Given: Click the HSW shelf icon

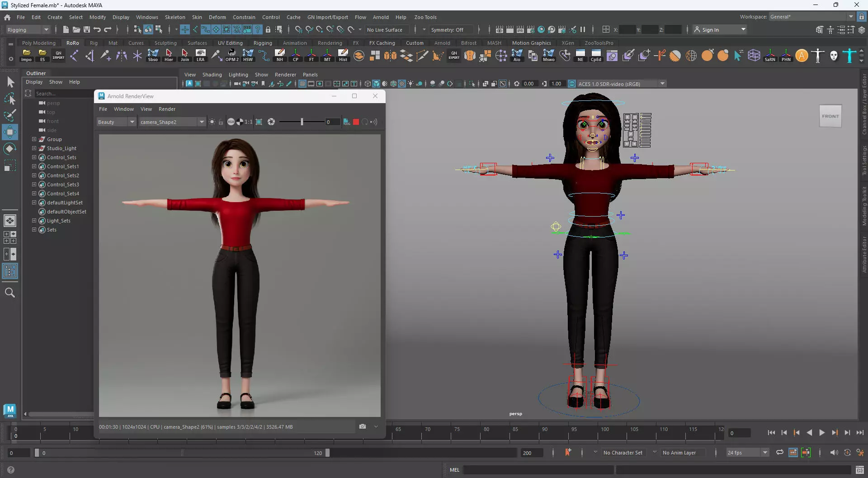Looking at the screenshot, I should coord(248,56).
